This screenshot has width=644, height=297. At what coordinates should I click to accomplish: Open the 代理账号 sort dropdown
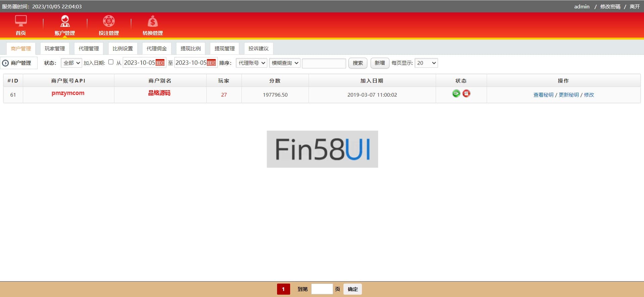[252, 63]
